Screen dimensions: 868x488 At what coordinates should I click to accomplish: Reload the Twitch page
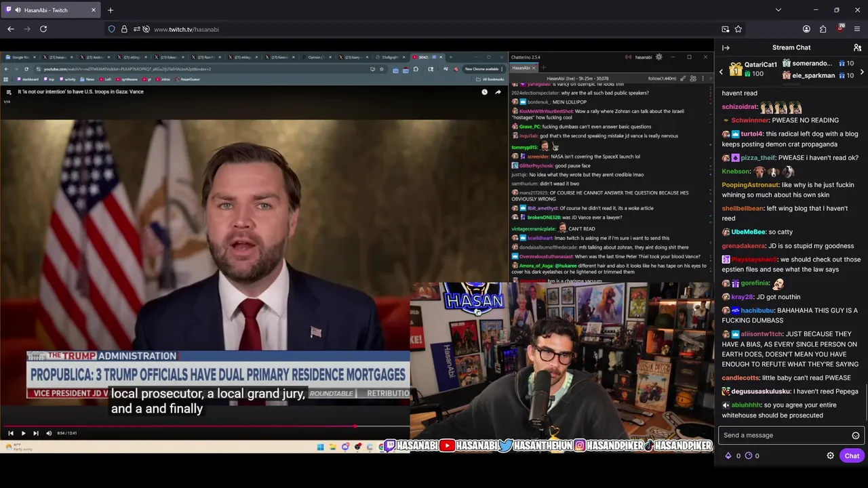[x=43, y=29]
